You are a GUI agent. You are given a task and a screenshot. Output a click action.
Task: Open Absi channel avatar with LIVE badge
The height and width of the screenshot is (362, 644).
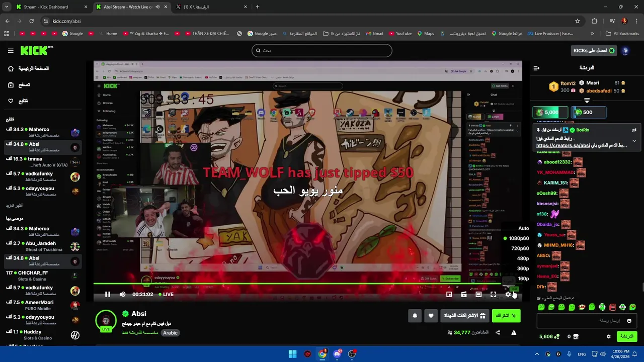[106, 320]
